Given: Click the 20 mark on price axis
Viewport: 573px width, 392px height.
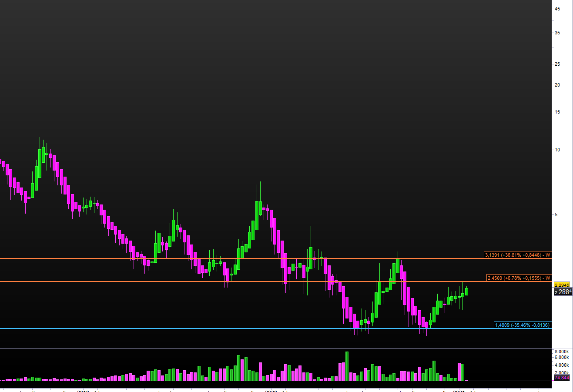Looking at the screenshot, I should tap(556, 85).
